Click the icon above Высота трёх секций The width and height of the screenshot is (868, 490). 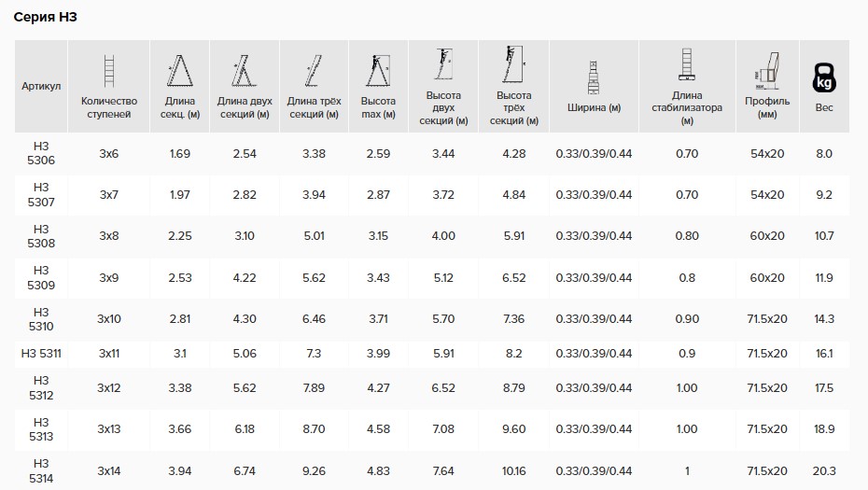514,64
